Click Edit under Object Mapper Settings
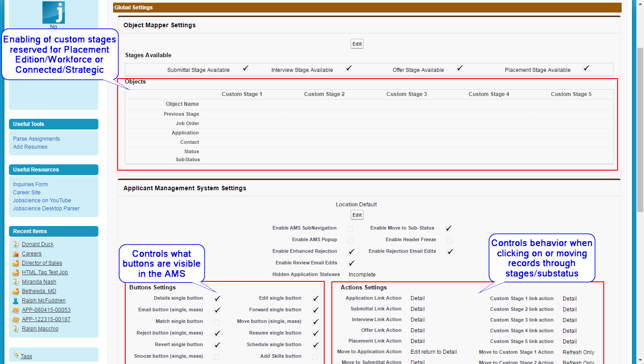The height and width of the screenshot is (364, 644). tap(356, 43)
